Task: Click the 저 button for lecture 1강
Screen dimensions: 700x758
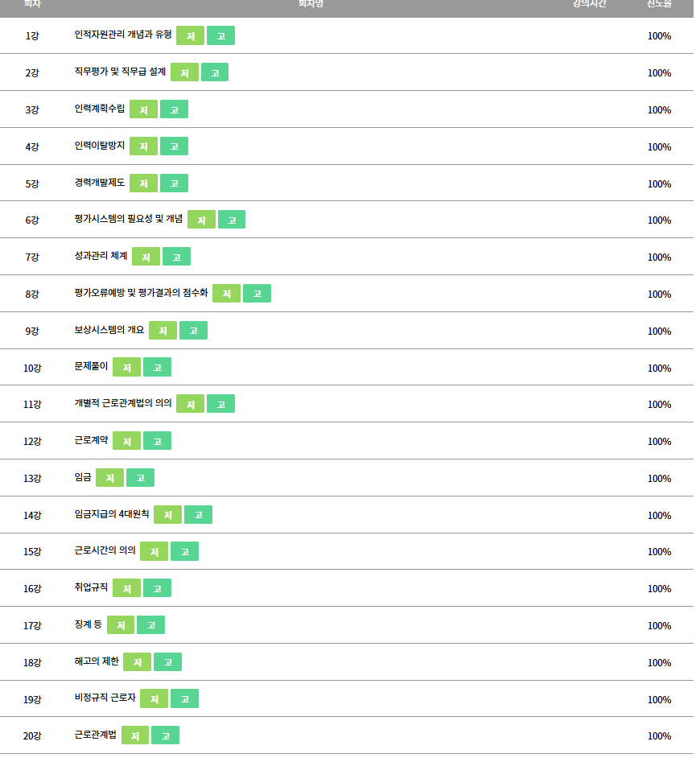Action: (x=190, y=35)
